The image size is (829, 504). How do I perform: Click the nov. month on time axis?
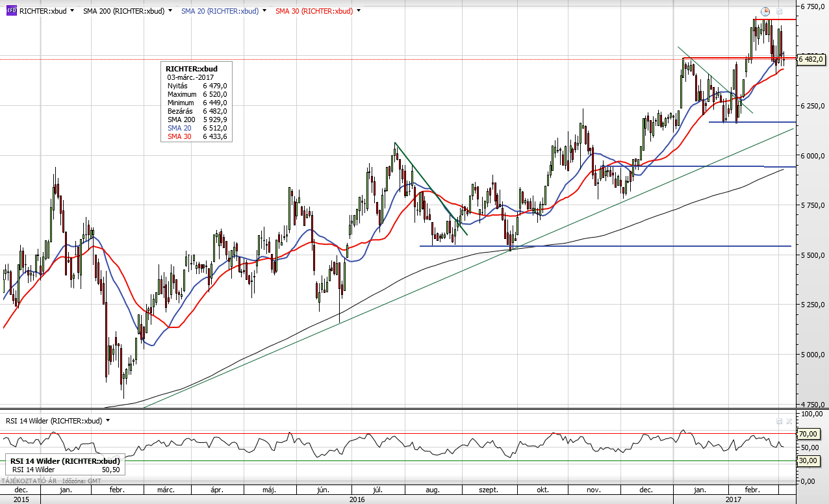pos(594,490)
